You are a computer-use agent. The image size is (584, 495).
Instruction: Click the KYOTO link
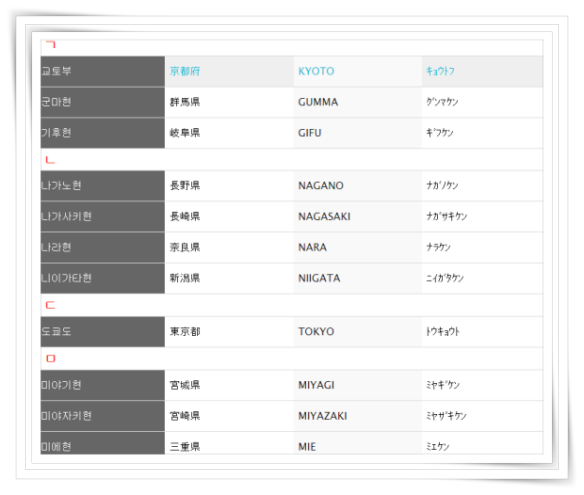[316, 71]
